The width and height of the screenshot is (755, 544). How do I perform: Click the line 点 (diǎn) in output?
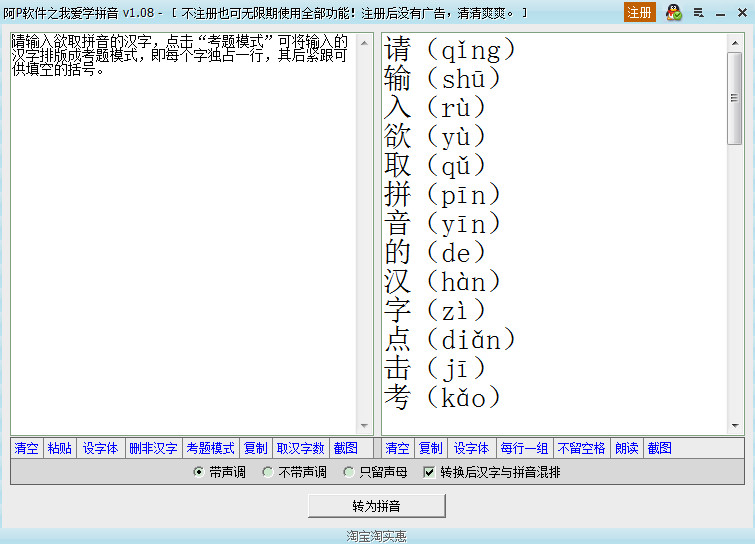(450, 340)
